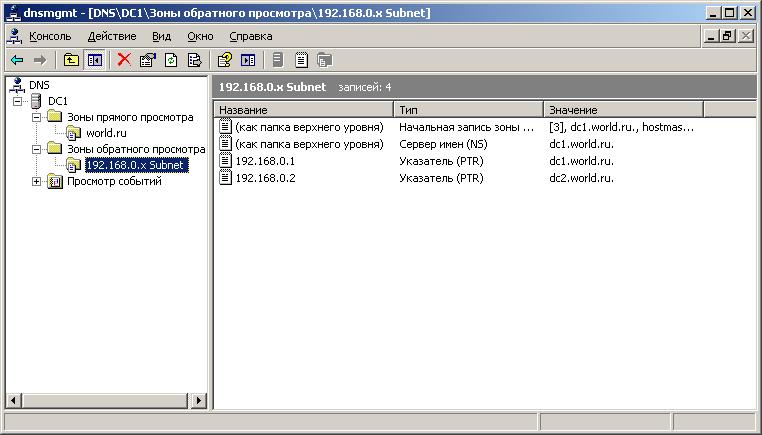Click the new record toolbar icon
Screen dimensions: 762x435
[301, 60]
